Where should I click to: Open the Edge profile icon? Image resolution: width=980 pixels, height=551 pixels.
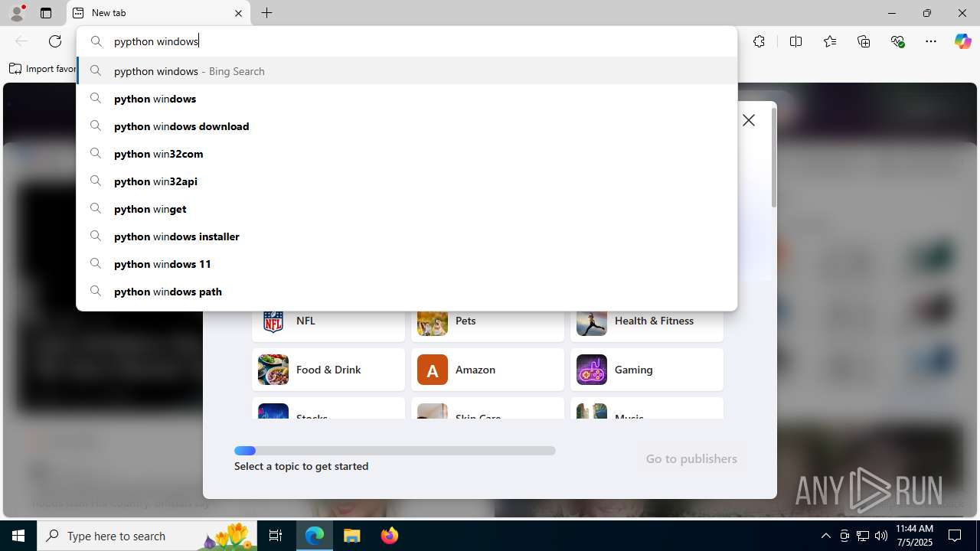tap(17, 13)
